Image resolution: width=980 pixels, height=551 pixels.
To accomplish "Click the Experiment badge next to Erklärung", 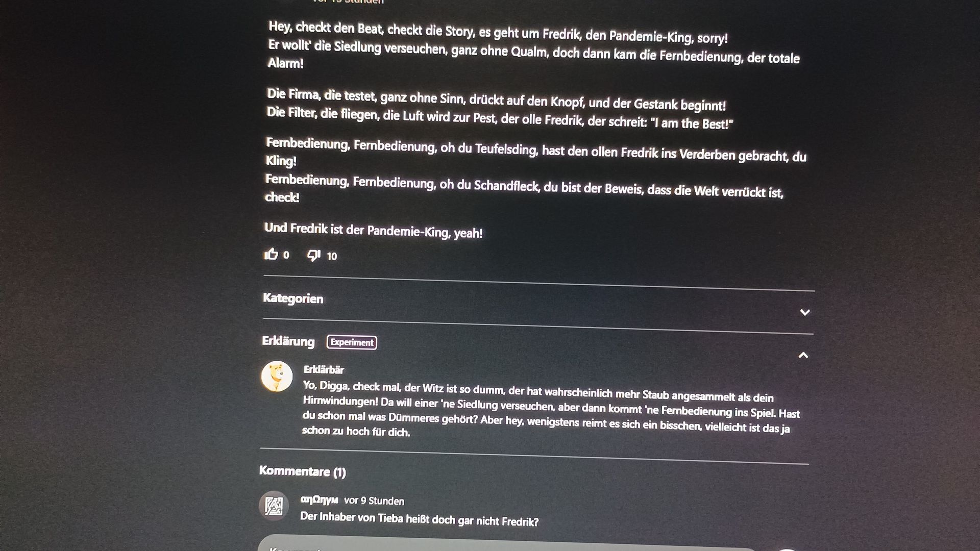I will [x=352, y=342].
